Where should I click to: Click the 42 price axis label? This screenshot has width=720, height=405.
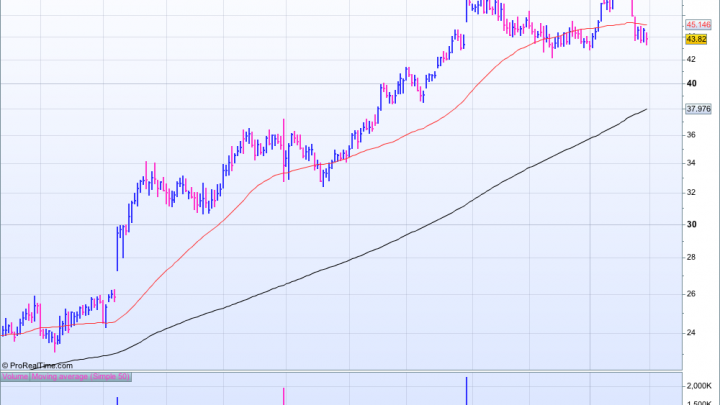pyautogui.click(x=691, y=59)
